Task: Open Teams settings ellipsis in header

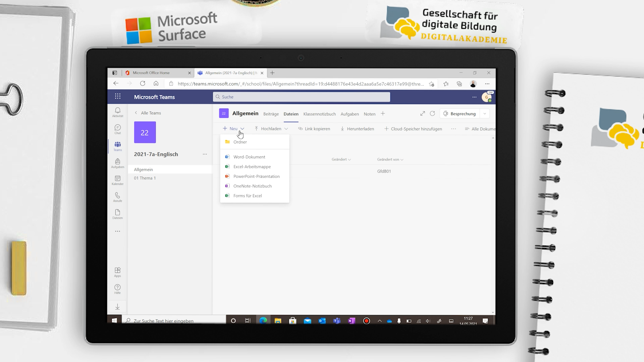Action: coord(474,97)
